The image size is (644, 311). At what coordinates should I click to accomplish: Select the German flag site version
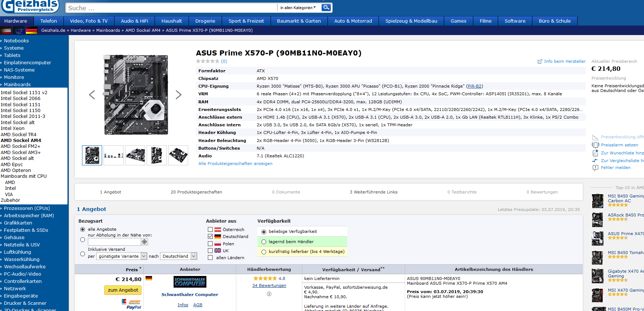click(x=31, y=30)
